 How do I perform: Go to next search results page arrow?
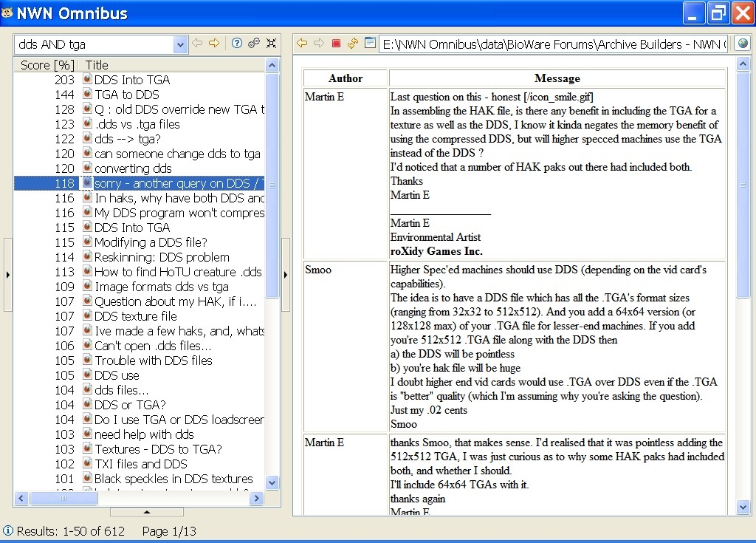tap(214, 44)
